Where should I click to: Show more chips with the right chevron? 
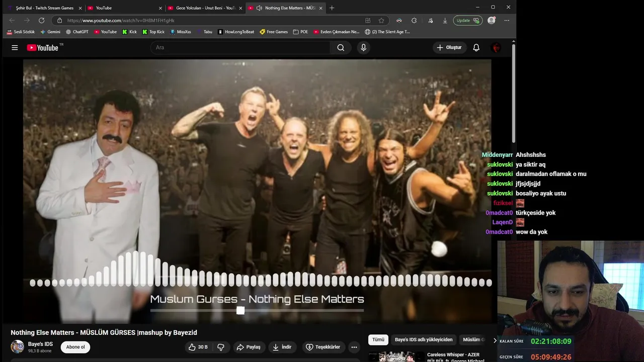pos(495,340)
